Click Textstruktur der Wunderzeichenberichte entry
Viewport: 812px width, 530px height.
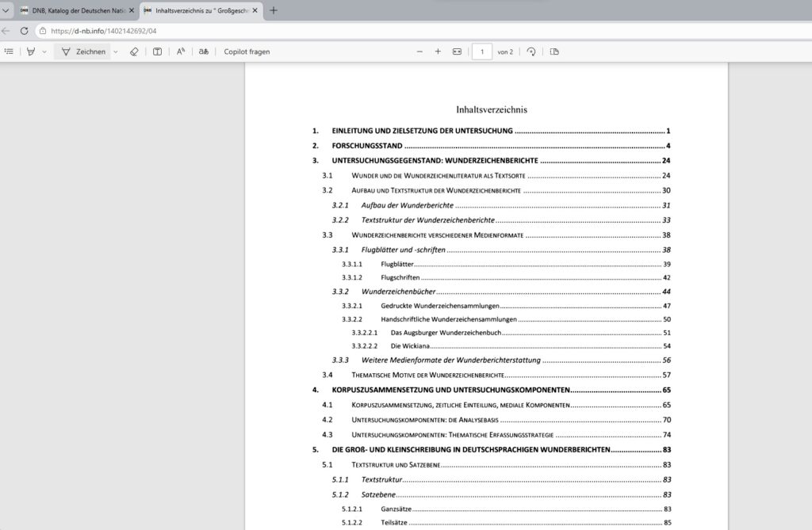pyautogui.click(x=501, y=220)
